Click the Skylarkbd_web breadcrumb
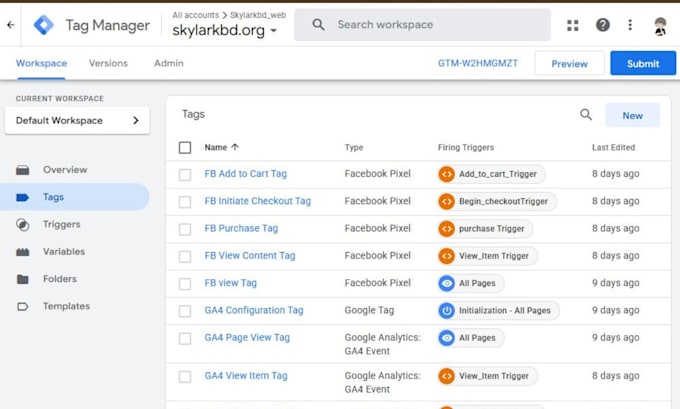680x409 pixels. 258,15
